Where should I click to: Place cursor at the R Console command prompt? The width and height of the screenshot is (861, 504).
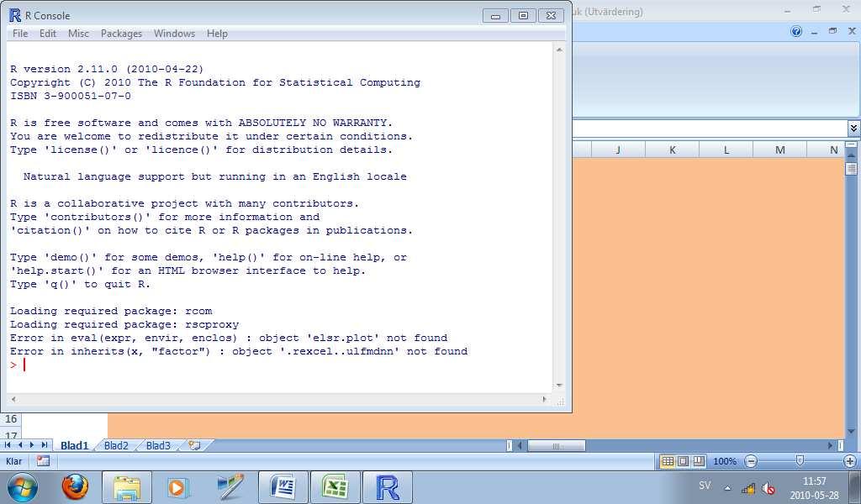pos(24,365)
